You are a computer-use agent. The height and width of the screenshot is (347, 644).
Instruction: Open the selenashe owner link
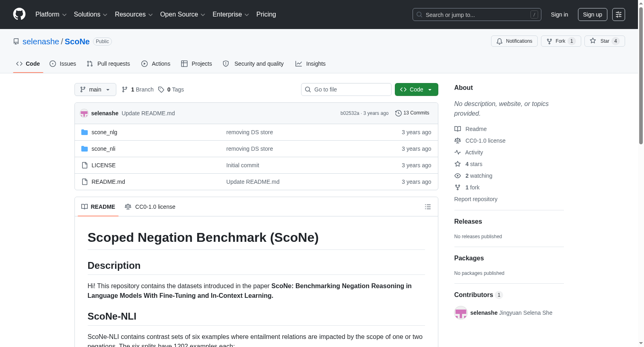point(41,42)
